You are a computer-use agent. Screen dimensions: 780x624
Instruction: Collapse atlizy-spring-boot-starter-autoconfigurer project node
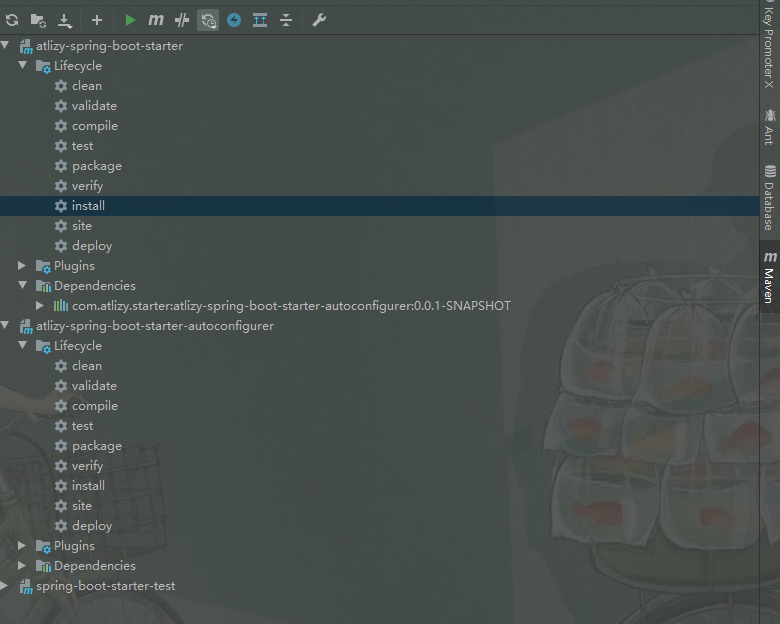[x=5, y=325]
